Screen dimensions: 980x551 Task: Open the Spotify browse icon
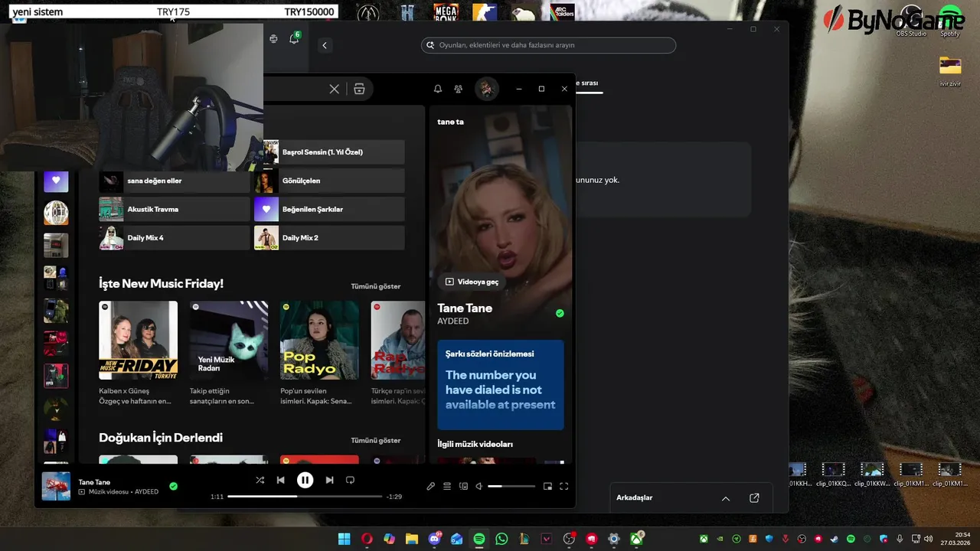click(359, 89)
